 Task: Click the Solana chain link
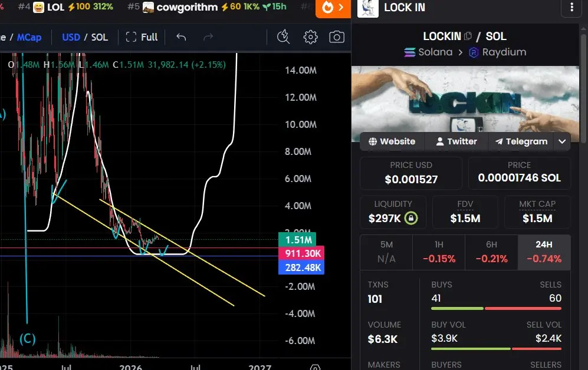point(428,52)
